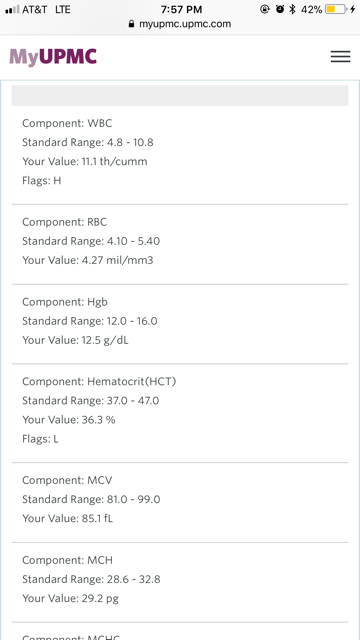Tap the padlock icon in address bar
Screen dimensions: 360x640
click(131, 24)
